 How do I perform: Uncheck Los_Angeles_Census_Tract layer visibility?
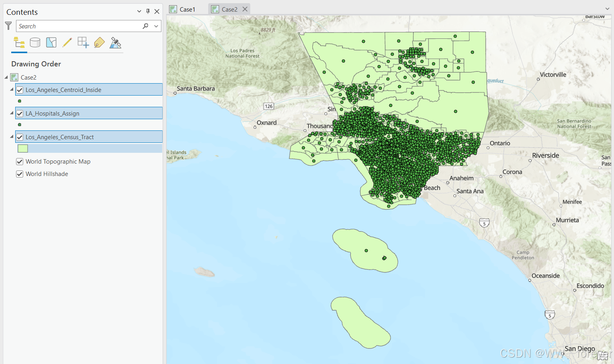[20, 137]
